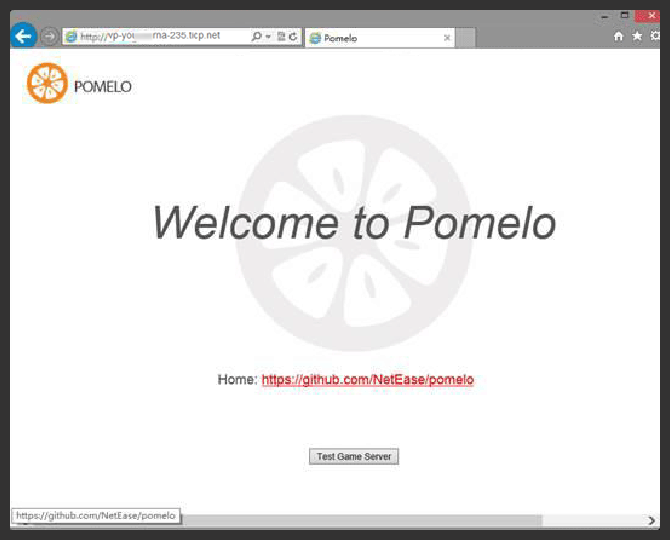Click the search magnifier in address bar
The image size is (670, 540).
pyautogui.click(x=256, y=36)
